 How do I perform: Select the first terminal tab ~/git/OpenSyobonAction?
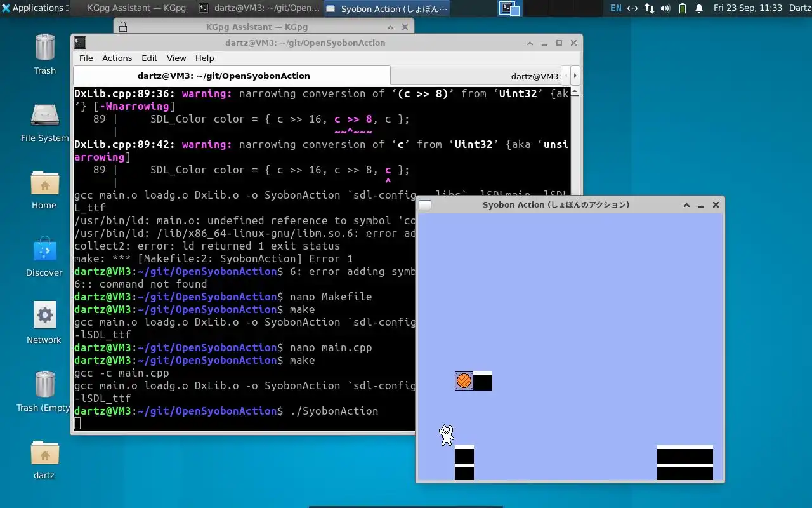pyautogui.click(x=232, y=76)
